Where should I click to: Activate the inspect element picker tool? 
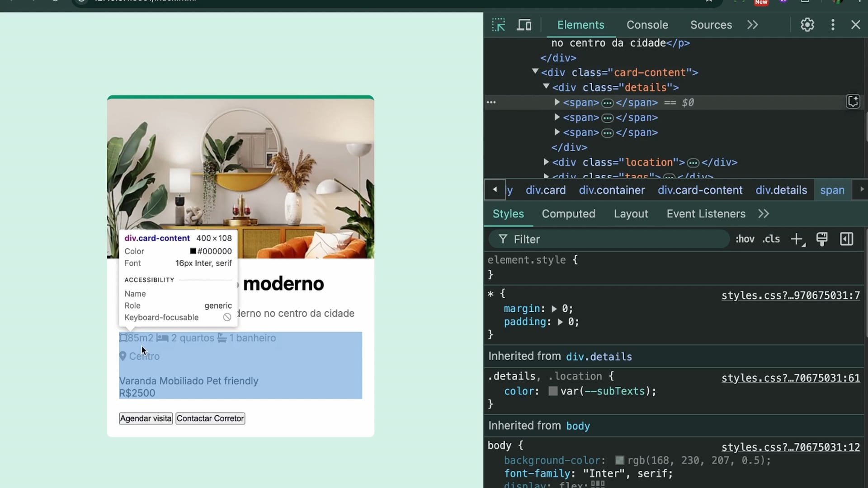click(498, 25)
